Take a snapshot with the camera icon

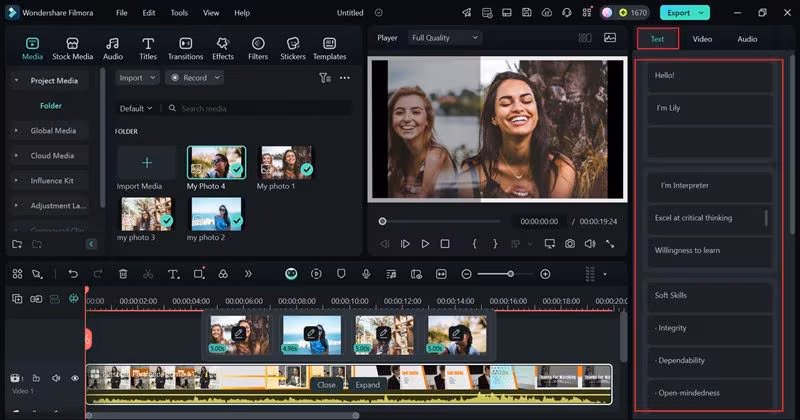(x=569, y=244)
